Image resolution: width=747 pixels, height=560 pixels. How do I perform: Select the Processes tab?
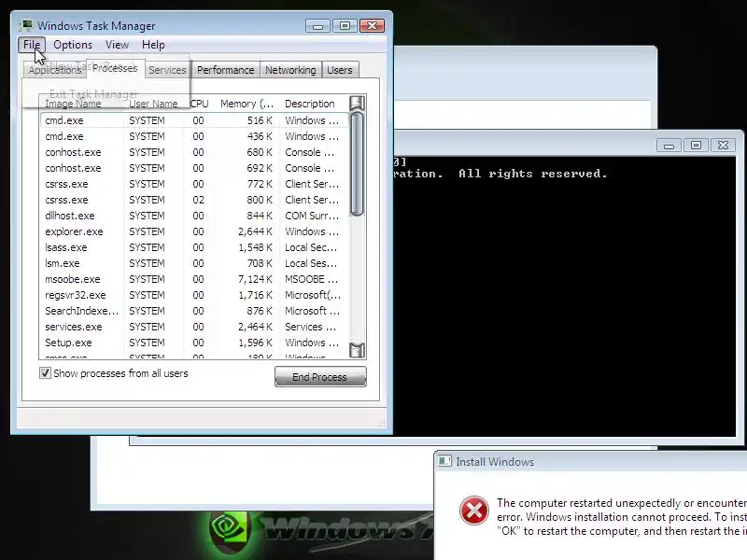(x=115, y=68)
